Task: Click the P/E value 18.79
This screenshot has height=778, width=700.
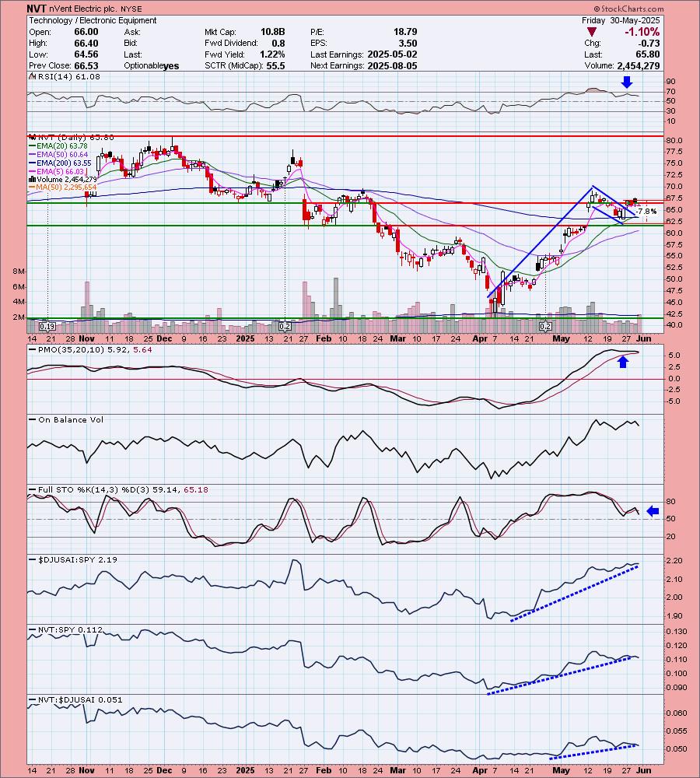Action: 405,32
